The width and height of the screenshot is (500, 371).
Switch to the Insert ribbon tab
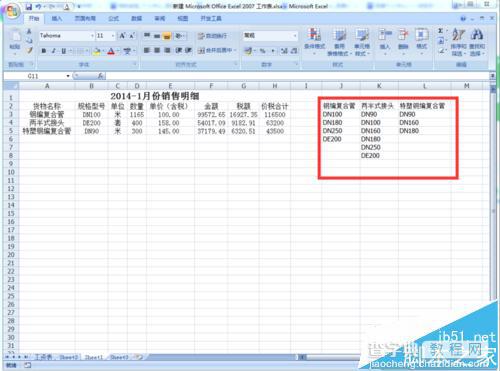click(x=57, y=19)
